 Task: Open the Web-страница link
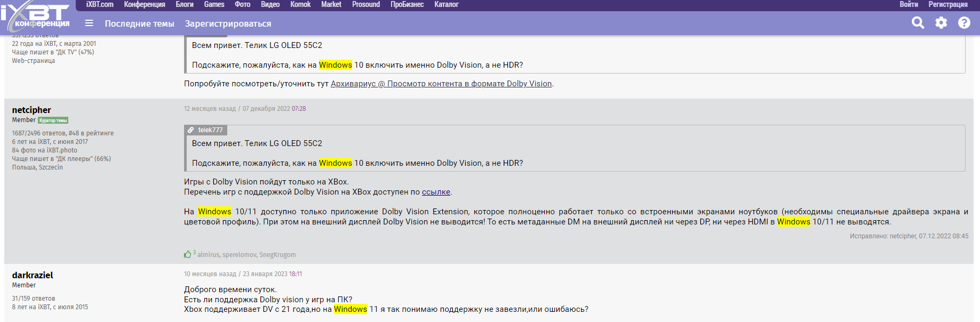(33, 61)
